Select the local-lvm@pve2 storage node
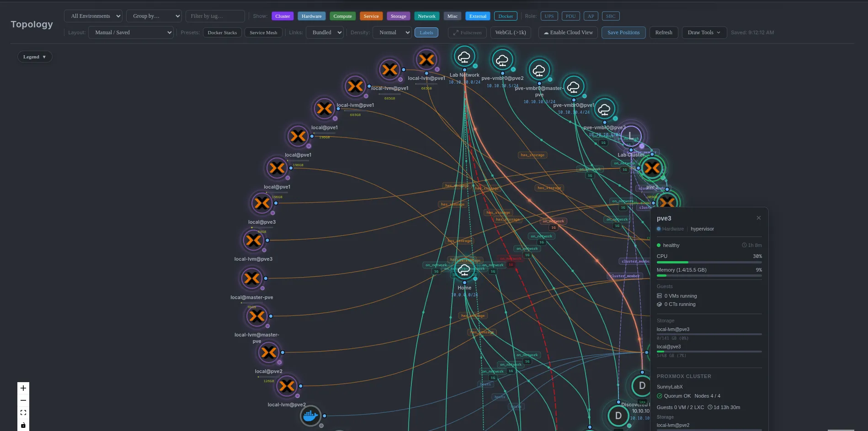This screenshot has width=868, height=431. coord(287,386)
